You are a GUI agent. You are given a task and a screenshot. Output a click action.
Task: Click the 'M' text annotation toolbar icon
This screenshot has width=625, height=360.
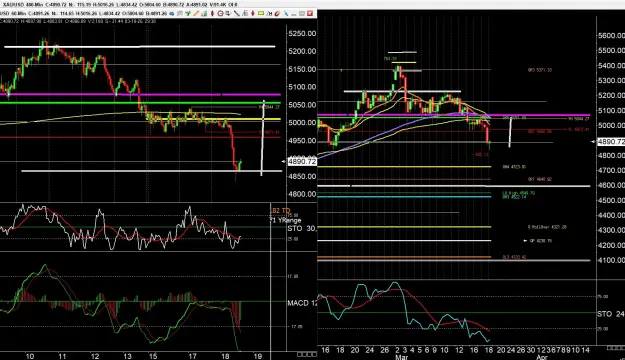click(269, 14)
